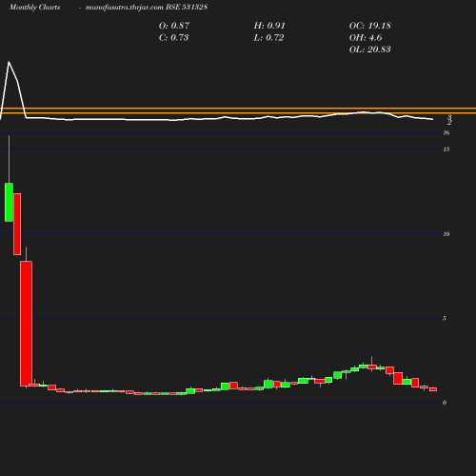Viewport: 476px width, 476px height.
Task: Click the 'munafasutra.tbrjar.com BSE 531328' label
Action: tap(147, 8)
